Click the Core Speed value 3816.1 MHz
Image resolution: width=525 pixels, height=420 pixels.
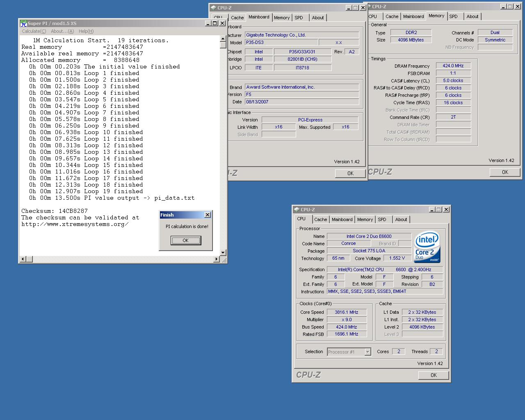(x=347, y=312)
